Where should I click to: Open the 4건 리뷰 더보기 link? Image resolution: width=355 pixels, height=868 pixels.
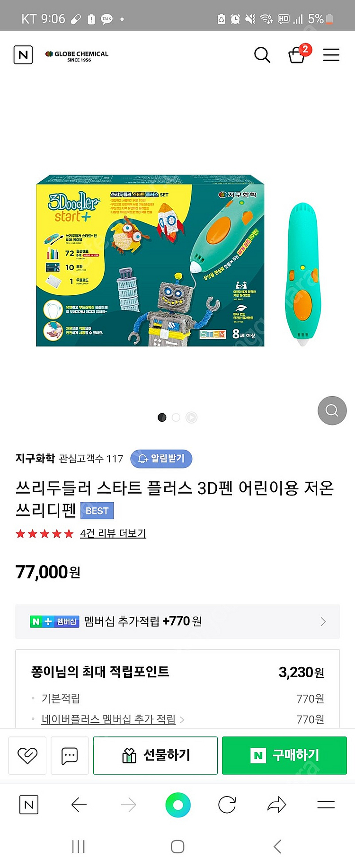pyautogui.click(x=113, y=533)
